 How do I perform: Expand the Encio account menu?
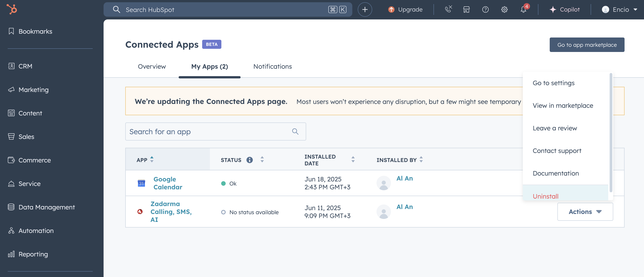[x=620, y=9]
